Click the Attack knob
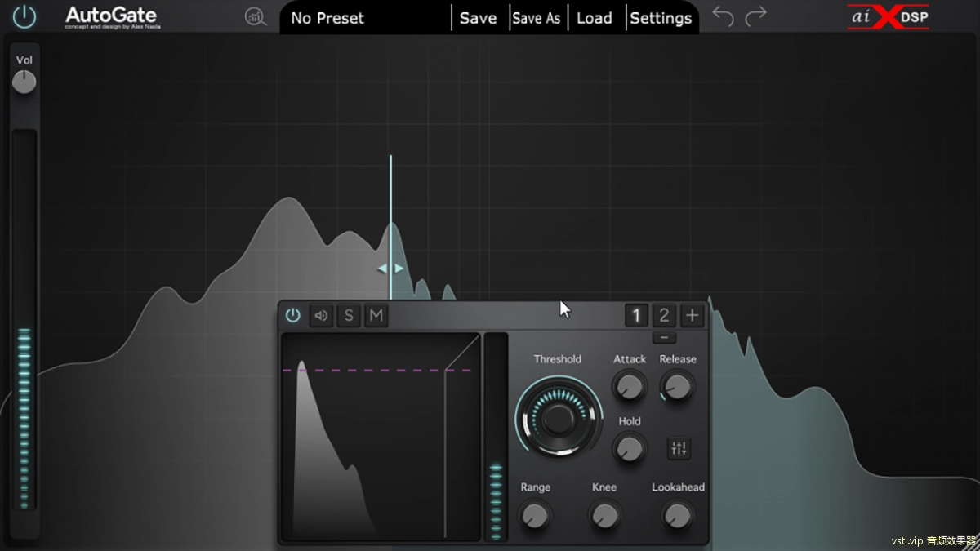980x551 pixels. [x=629, y=385]
